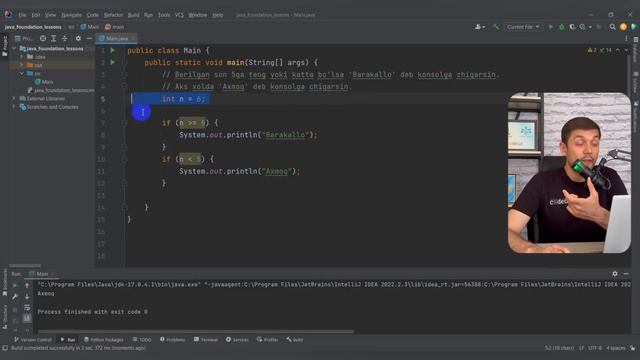Open Version Control tool window
The height and width of the screenshot is (360, 640).
coord(33,340)
